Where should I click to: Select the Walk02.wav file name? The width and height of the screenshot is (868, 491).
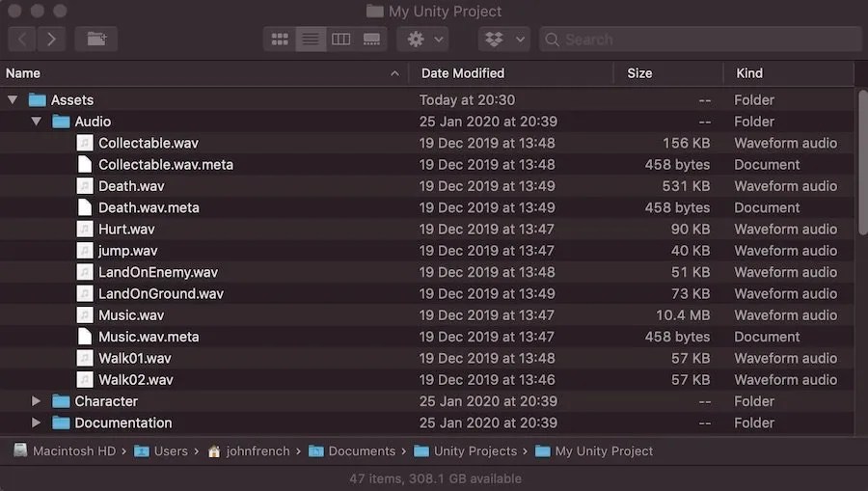coord(136,379)
